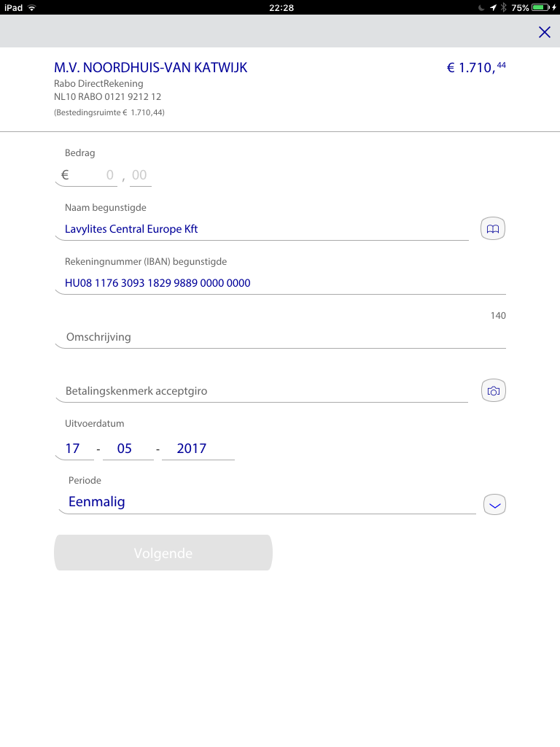Tap the account balance € 1.710,44
The width and height of the screenshot is (560, 747).
pyautogui.click(x=476, y=69)
